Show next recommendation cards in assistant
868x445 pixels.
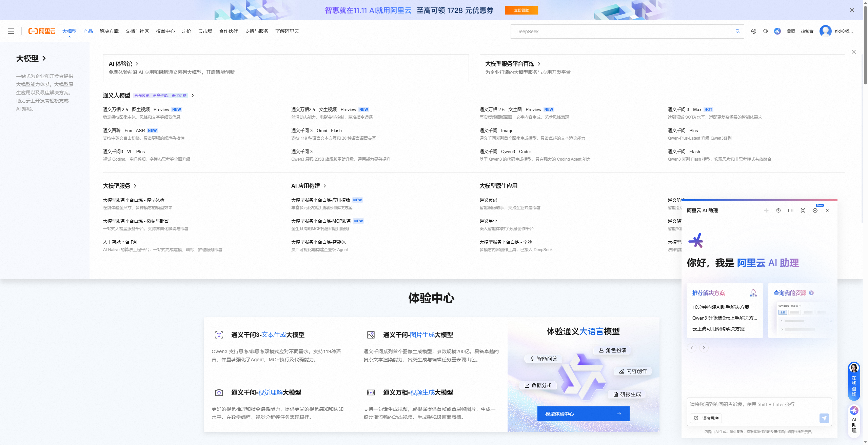point(704,348)
